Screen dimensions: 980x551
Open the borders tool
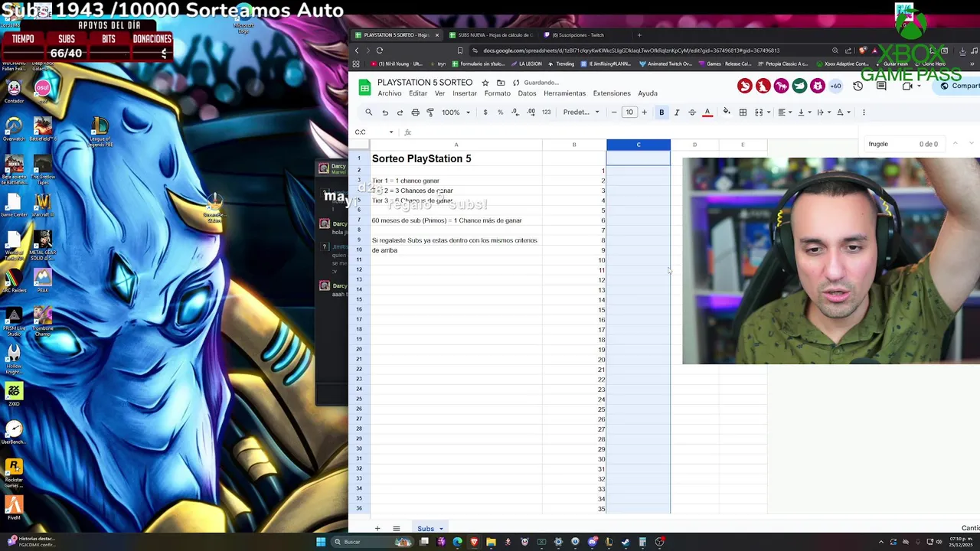coord(743,112)
